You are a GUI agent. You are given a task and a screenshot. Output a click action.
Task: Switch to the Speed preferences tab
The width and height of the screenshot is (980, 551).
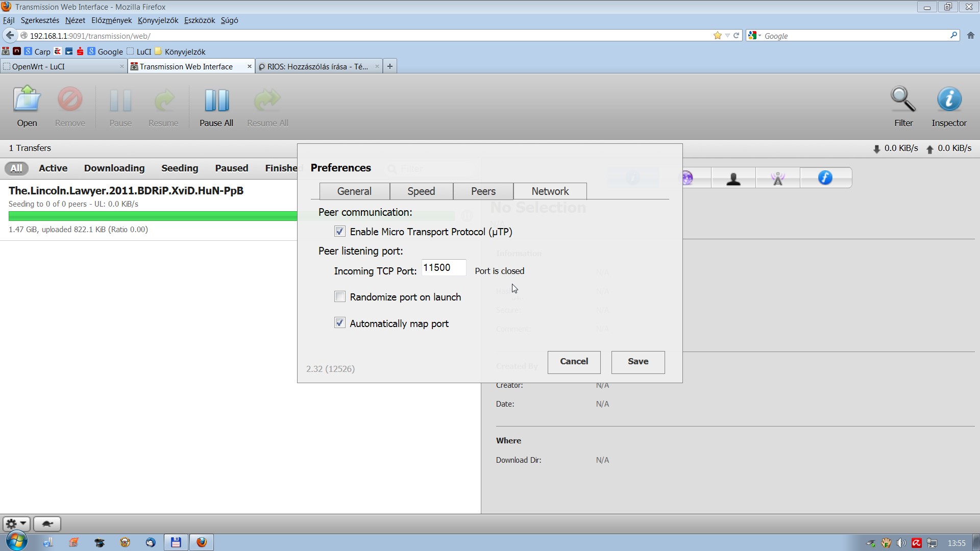(x=421, y=191)
